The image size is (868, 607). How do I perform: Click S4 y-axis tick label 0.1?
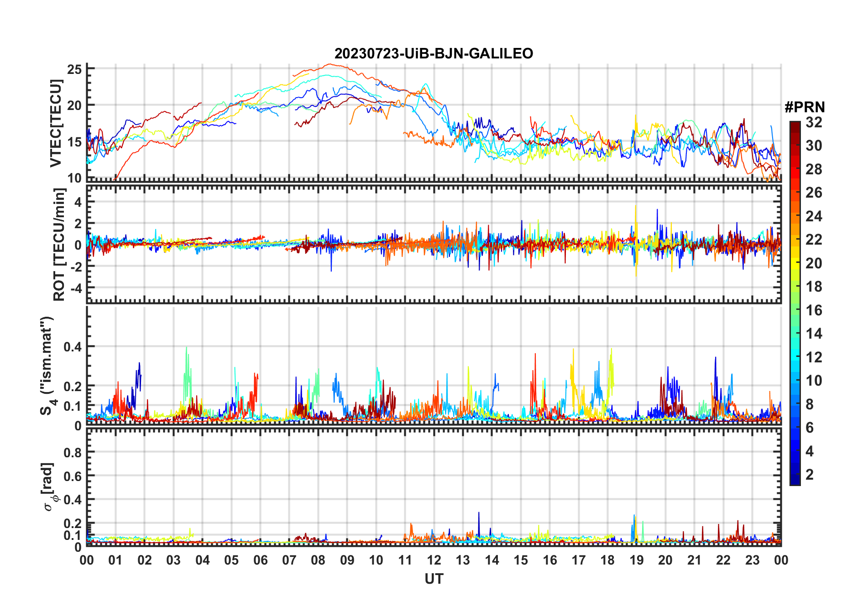[x=73, y=406]
